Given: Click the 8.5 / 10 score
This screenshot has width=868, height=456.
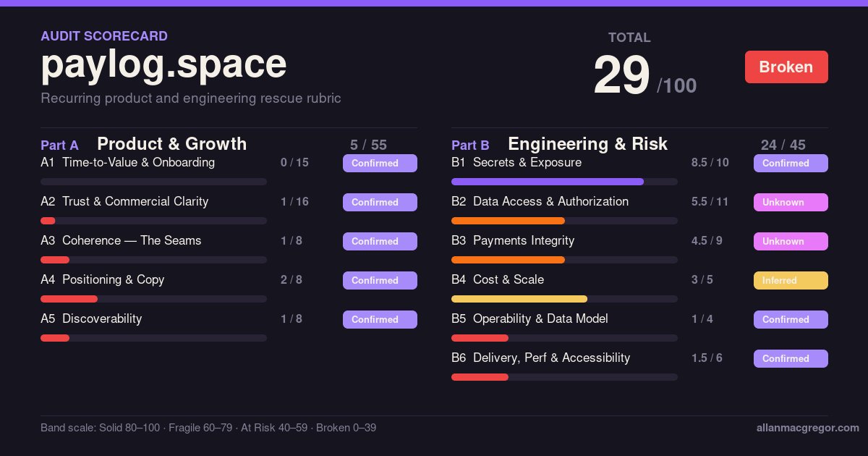Looking at the screenshot, I should (x=710, y=163).
